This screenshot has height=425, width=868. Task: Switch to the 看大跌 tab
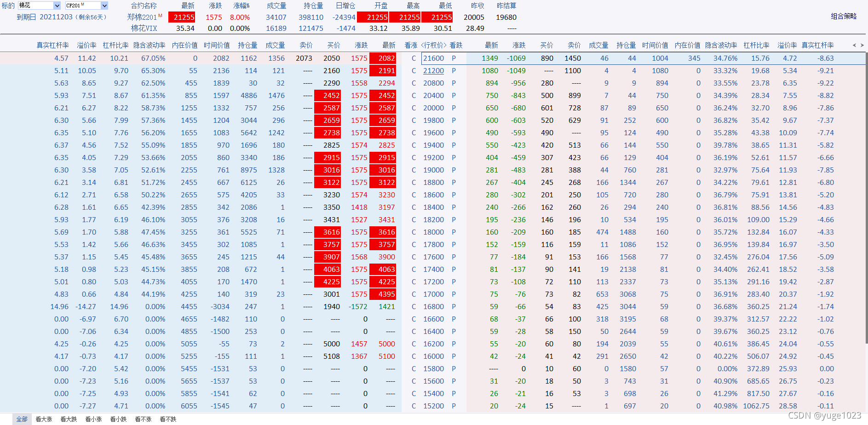69,419
